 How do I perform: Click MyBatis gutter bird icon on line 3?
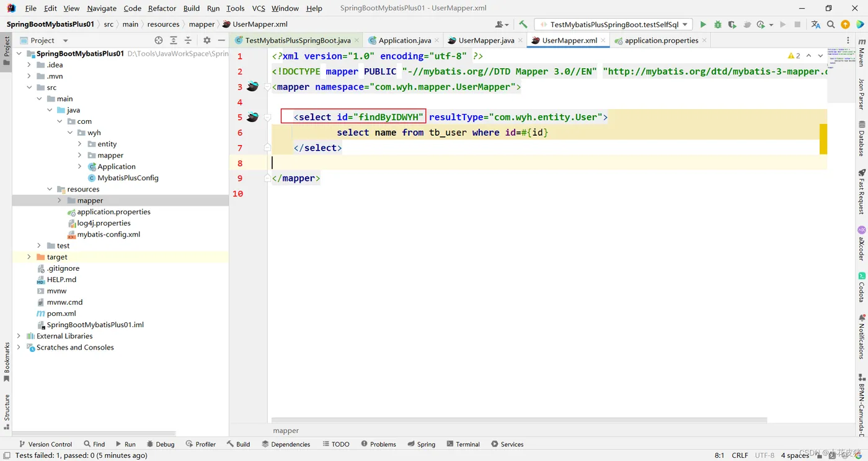(252, 87)
